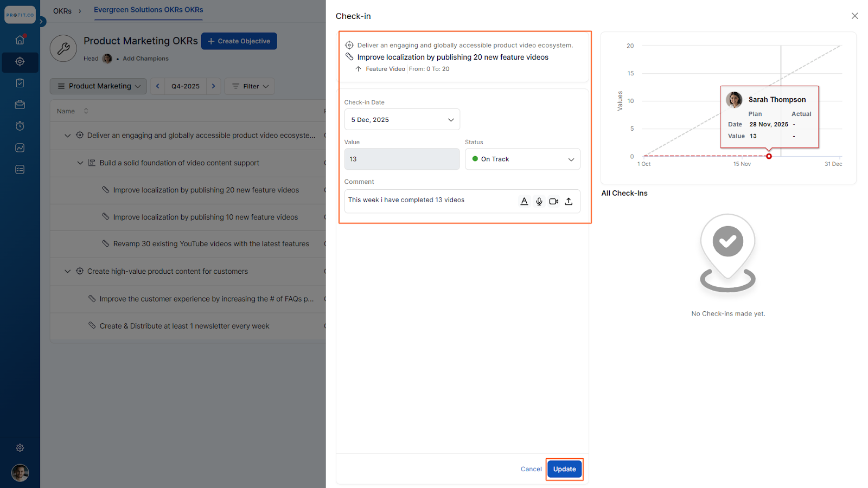Click the video record icon in Comment
868x488 pixels.
554,201
